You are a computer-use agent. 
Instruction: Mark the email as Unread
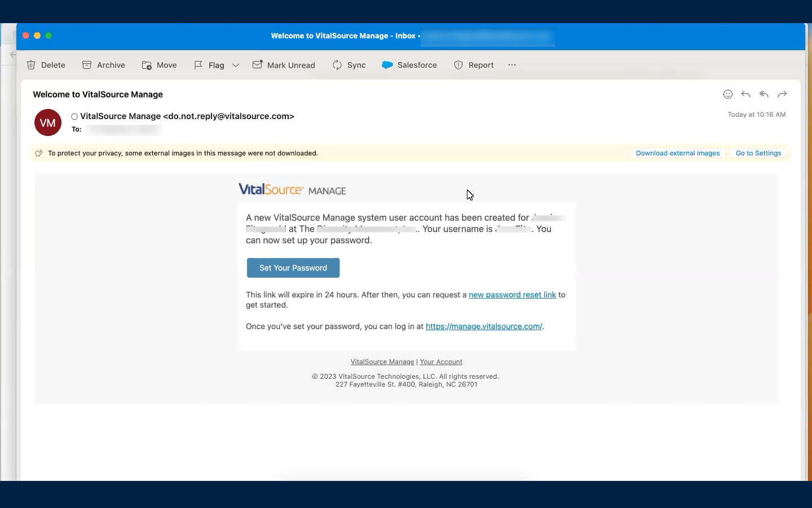tap(284, 65)
